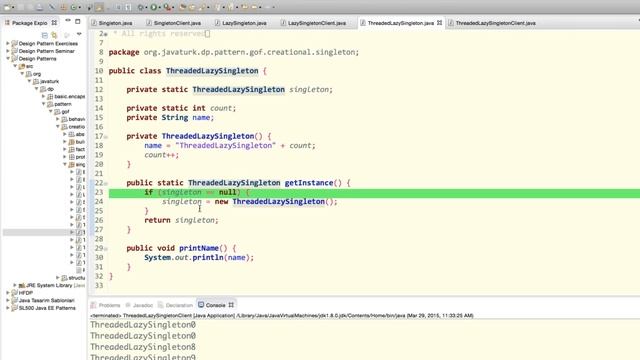This screenshot has height=360, width=640.
Task: Click the New file toolbar icon
Action: (x=7, y=7)
